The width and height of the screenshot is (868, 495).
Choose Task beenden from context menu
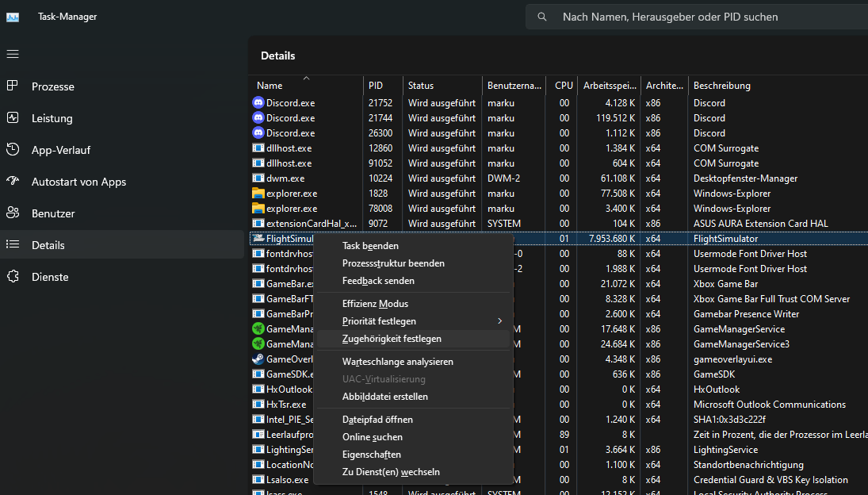[x=370, y=246]
